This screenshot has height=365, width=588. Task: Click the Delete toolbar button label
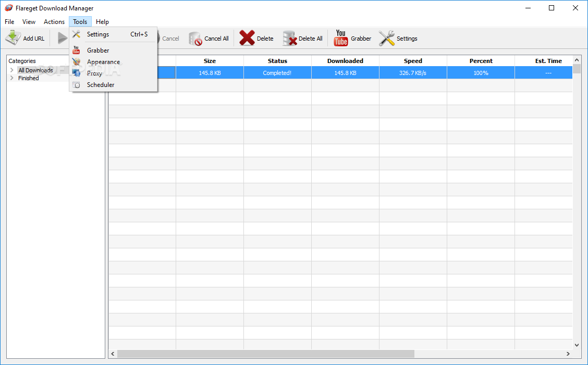coord(265,39)
